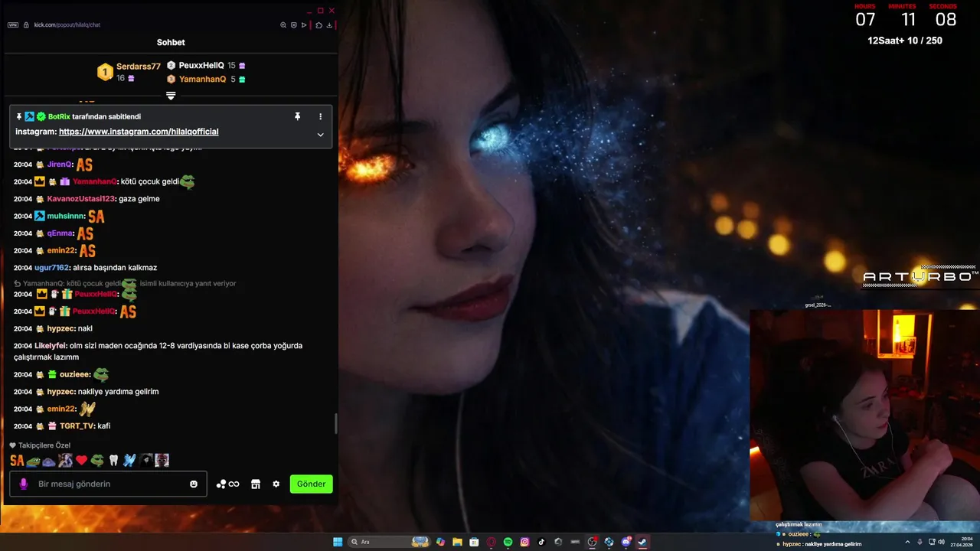
Task: Insert the blue waving hand emote
Action: click(129, 461)
